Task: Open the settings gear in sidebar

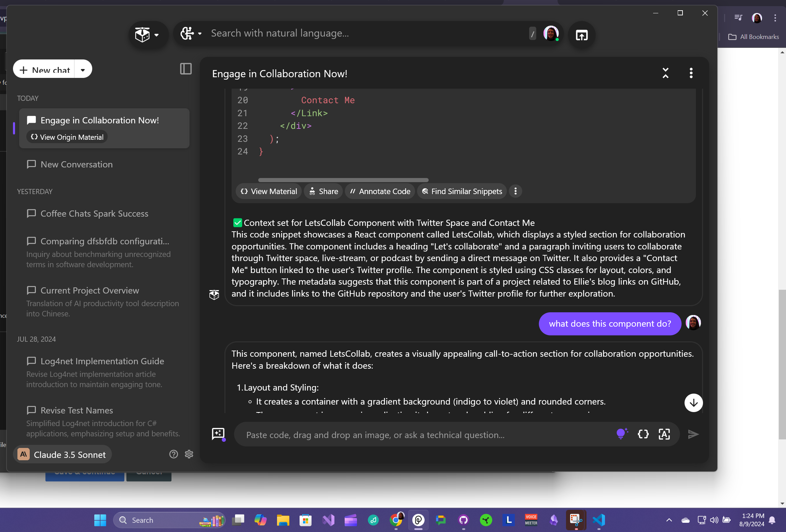Action: pyautogui.click(x=189, y=454)
